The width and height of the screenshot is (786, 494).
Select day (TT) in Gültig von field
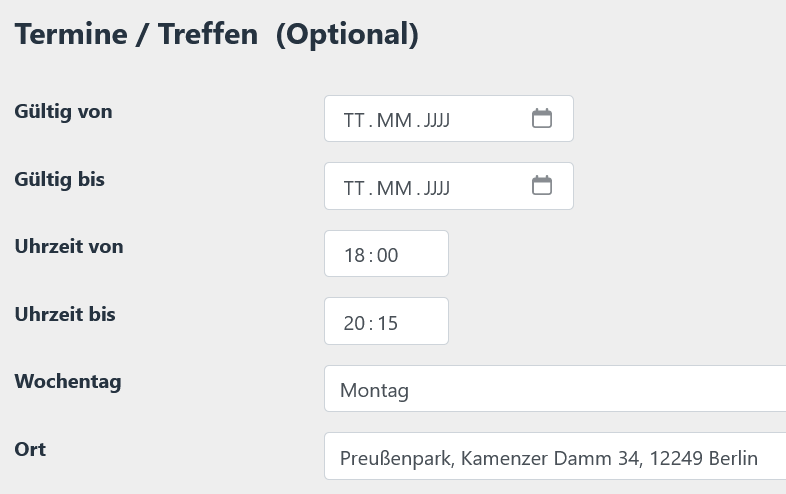(x=354, y=120)
